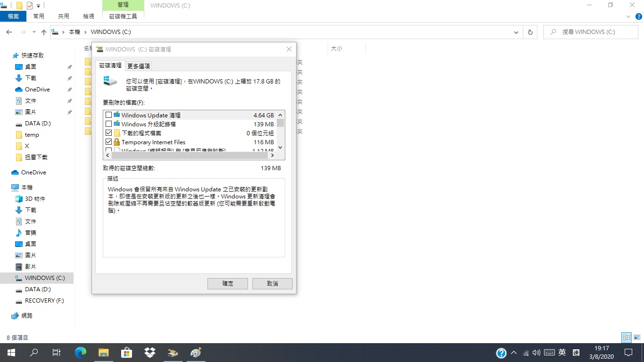
Task: Go back with the back arrow
Action: [x=9, y=32]
